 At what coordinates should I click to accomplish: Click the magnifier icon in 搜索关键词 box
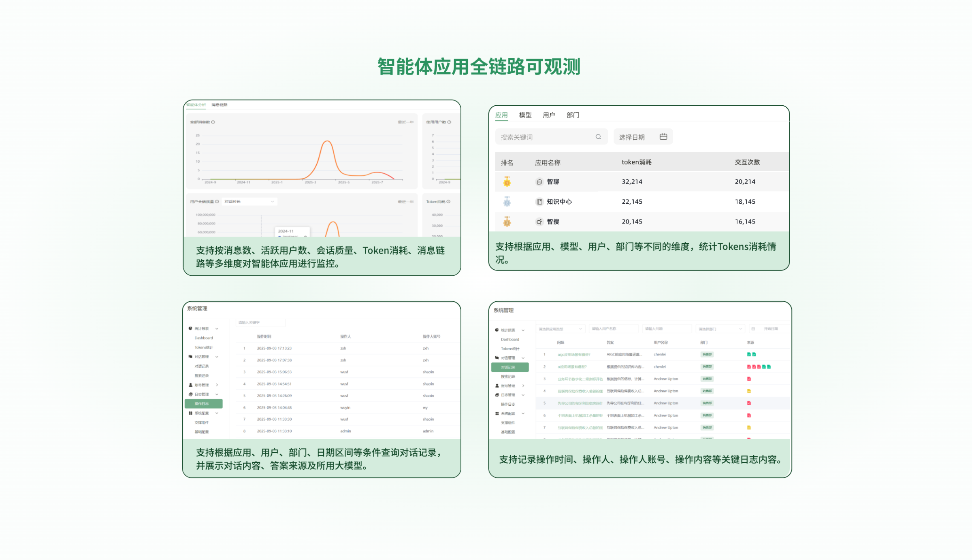(598, 137)
